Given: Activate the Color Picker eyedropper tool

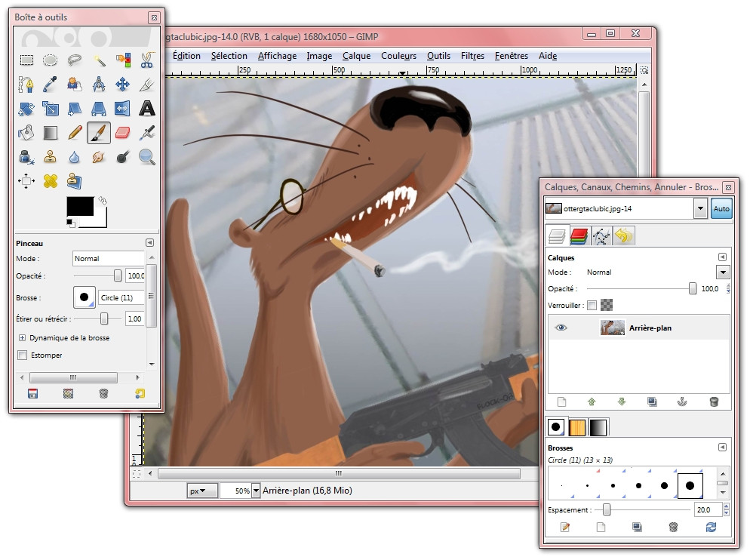Looking at the screenshot, I should 51,84.
